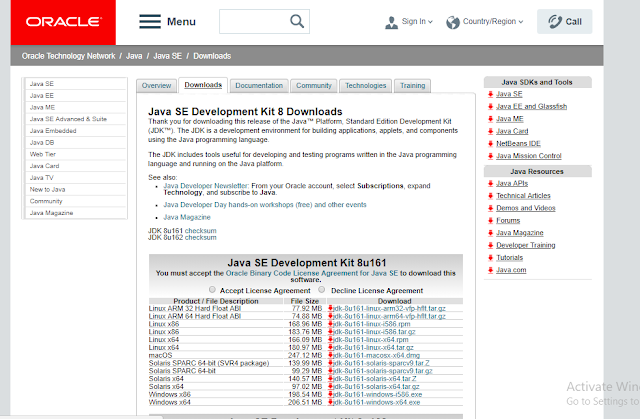Download jdk-8u161-linux-x64.tar.gz file
This screenshot has height=419, width=640.
pyautogui.click(x=373, y=348)
